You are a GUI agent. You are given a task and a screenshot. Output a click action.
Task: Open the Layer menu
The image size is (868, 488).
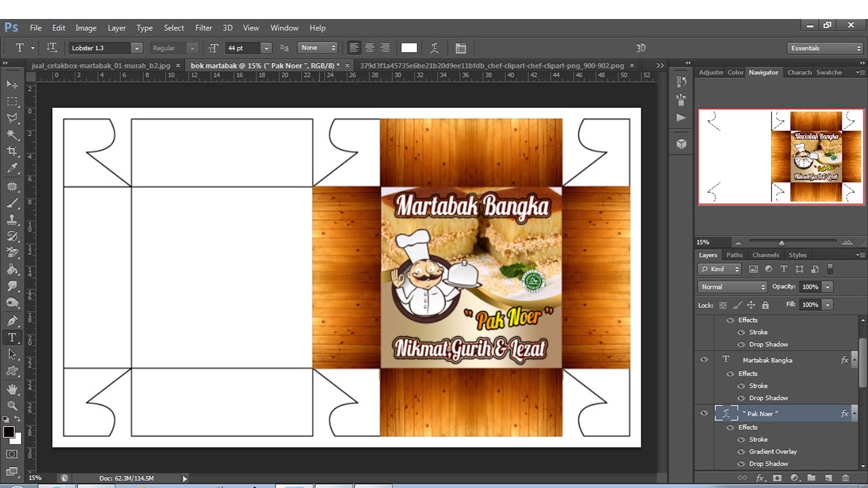117,28
